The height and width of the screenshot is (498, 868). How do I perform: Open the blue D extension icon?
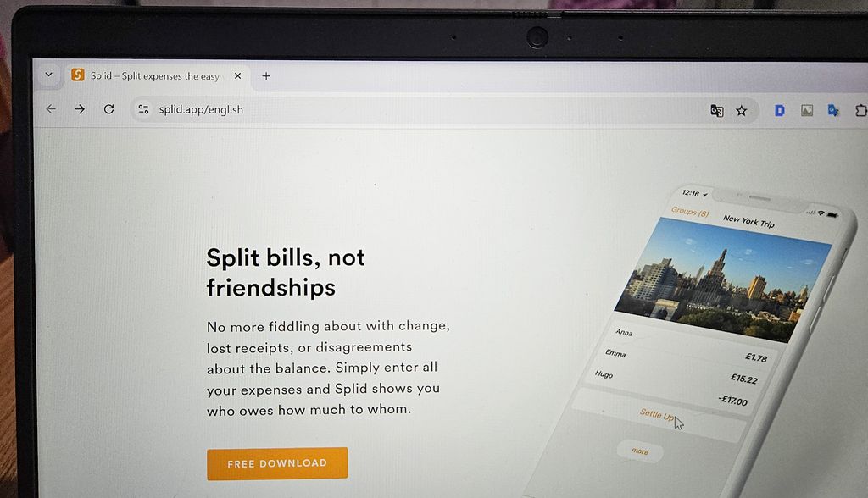pos(780,111)
